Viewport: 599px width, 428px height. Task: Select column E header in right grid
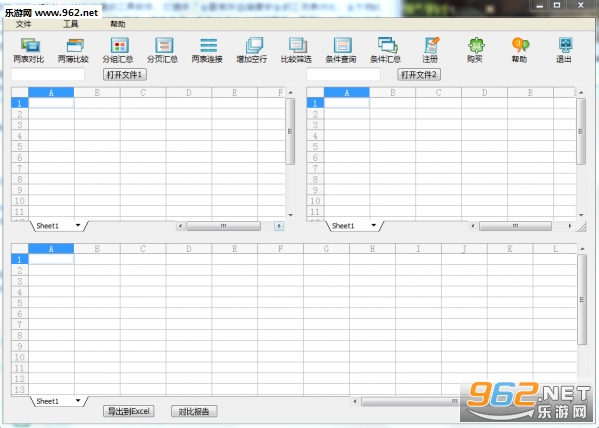point(530,92)
